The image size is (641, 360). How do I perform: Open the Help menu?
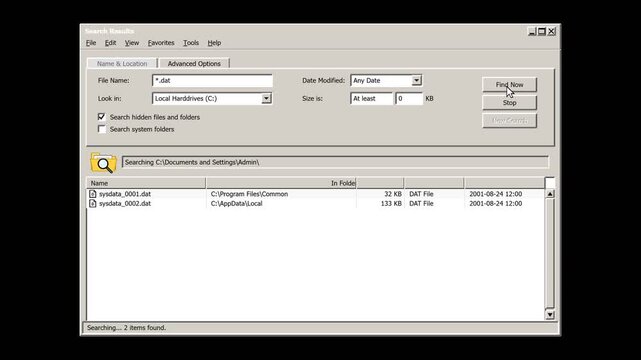coord(214,43)
